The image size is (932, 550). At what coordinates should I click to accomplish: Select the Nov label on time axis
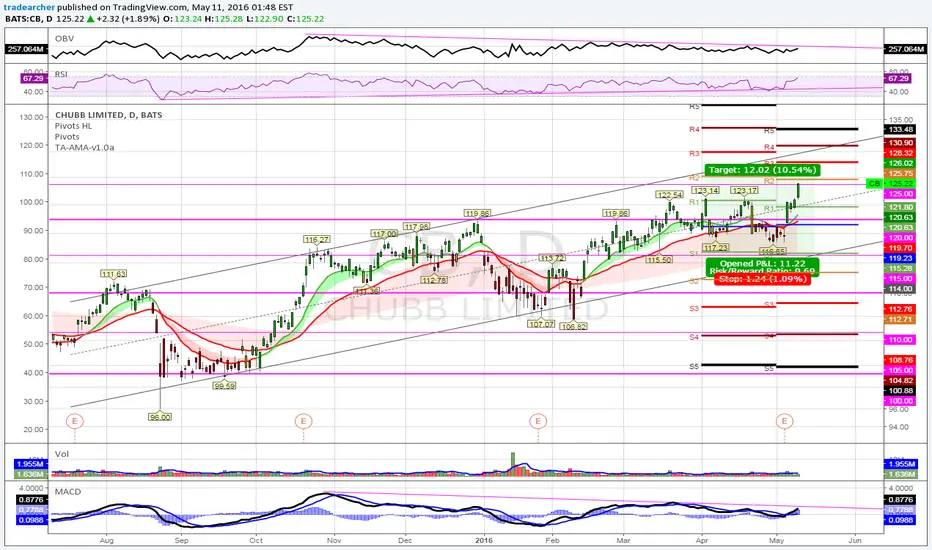[x=334, y=540]
